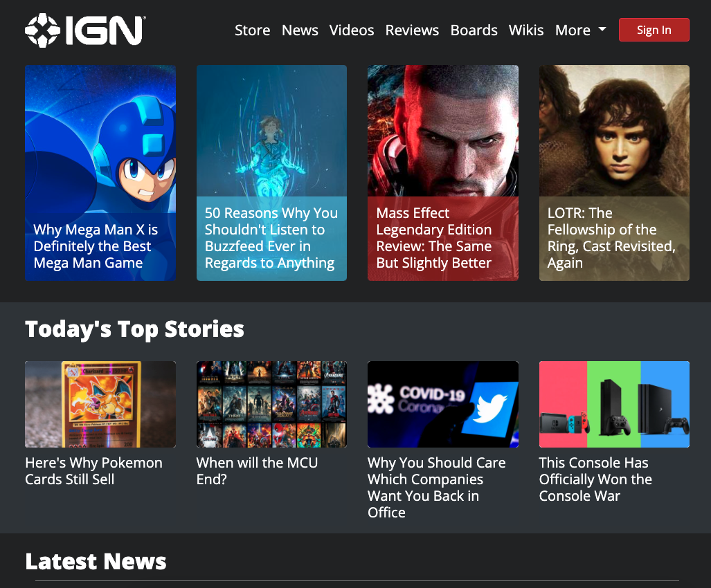
Task: Read Why You Should Care Which Companies story
Action: (x=437, y=488)
